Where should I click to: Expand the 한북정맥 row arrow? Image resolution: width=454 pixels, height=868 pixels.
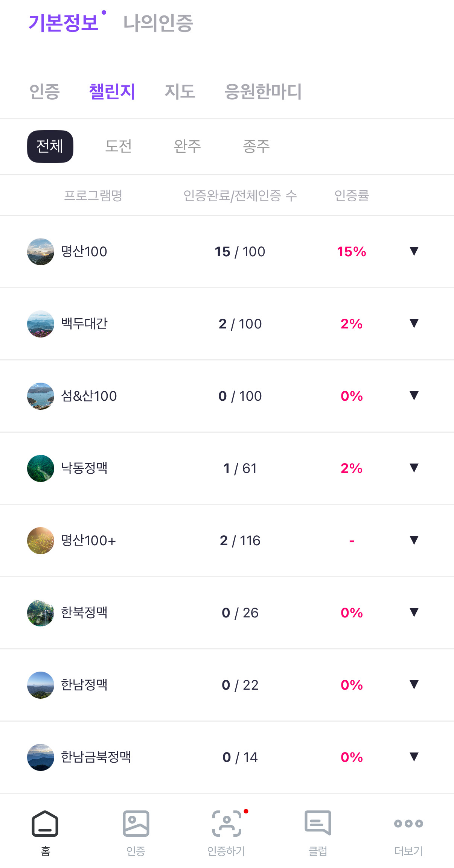pyautogui.click(x=414, y=612)
